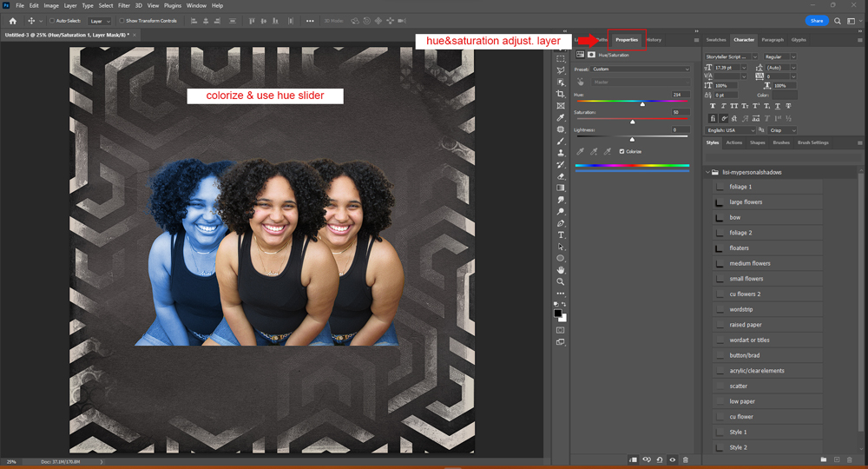Toggle Standard Ligatures fi button

(713, 118)
